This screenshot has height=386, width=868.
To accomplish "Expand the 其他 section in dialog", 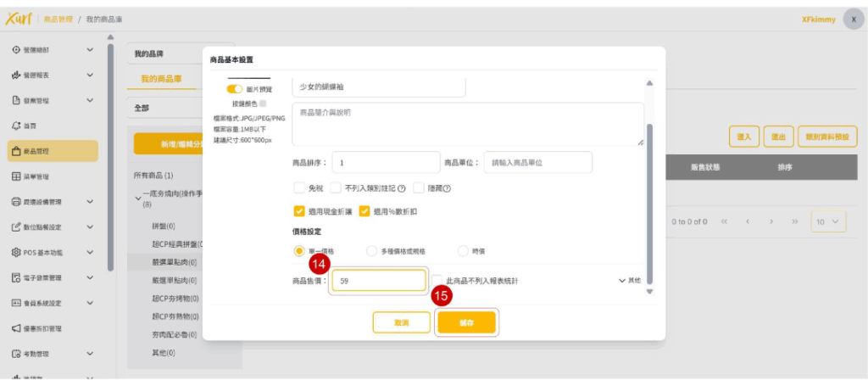I will [630, 280].
